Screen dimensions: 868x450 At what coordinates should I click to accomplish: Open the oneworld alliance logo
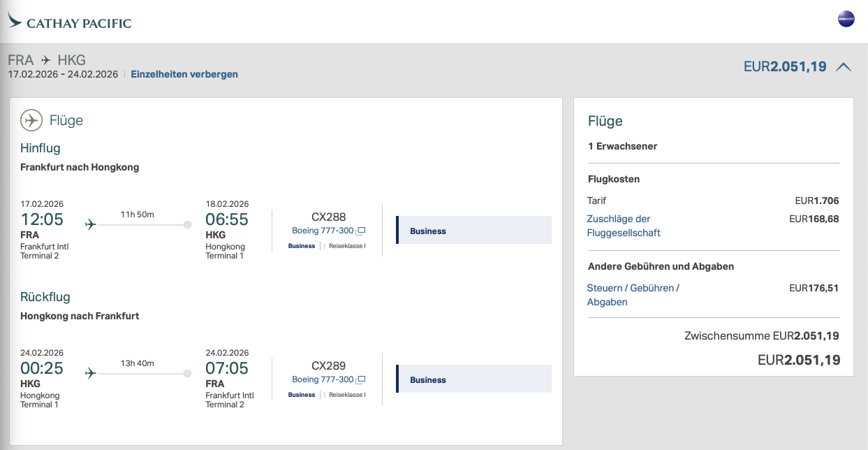point(846,20)
